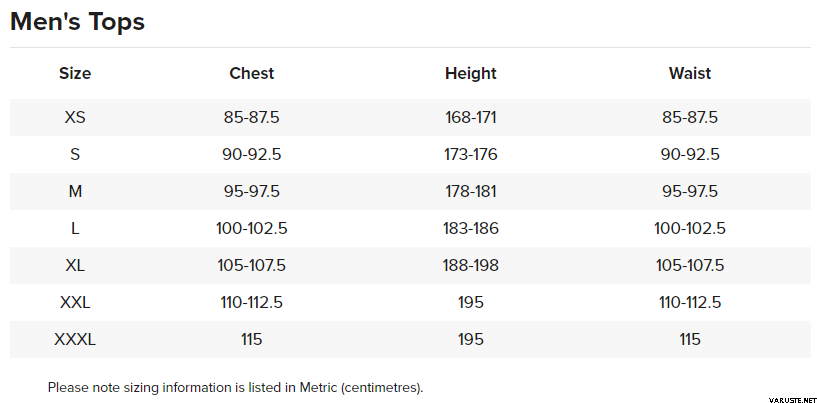817x403 pixels.
Task: Click the XS chest value 85-87.5
Action: click(251, 117)
